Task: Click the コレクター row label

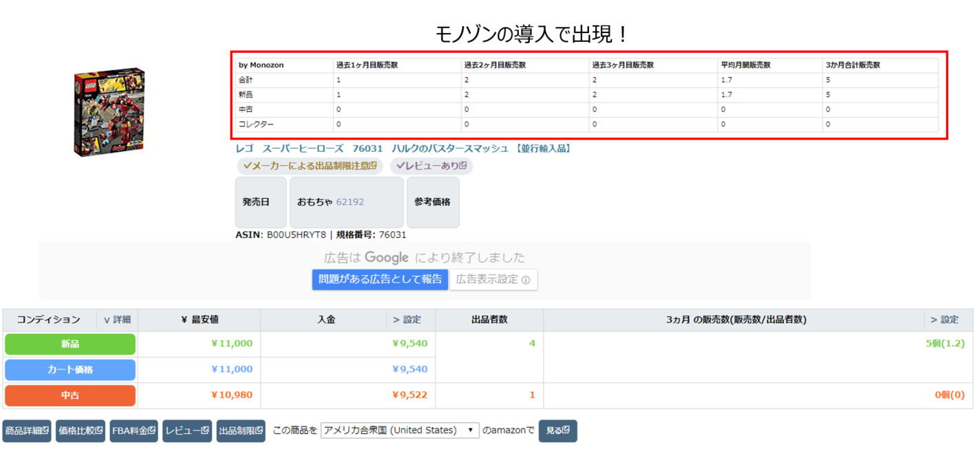Action: (x=256, y=124)
